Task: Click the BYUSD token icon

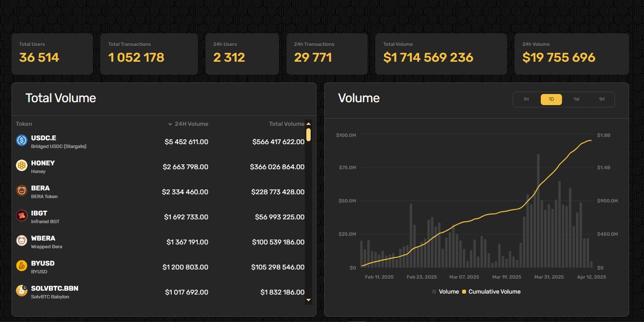Action: point(22,266)
